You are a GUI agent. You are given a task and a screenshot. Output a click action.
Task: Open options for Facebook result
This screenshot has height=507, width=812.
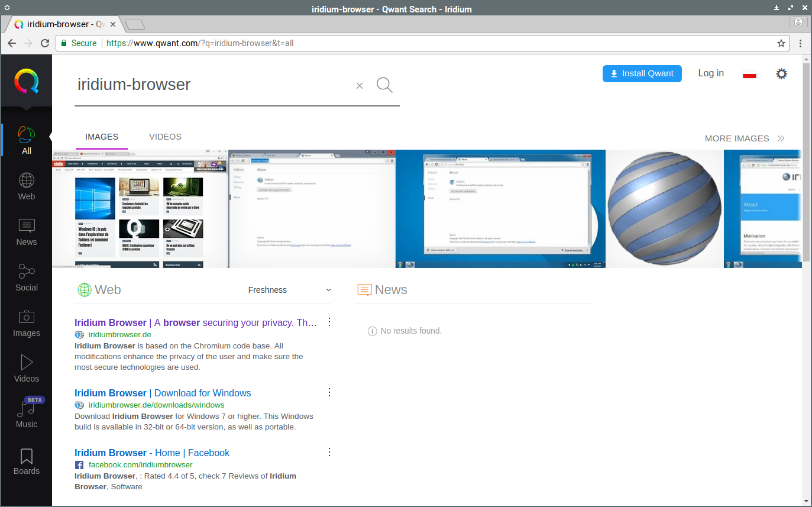[x=329, y=452]
